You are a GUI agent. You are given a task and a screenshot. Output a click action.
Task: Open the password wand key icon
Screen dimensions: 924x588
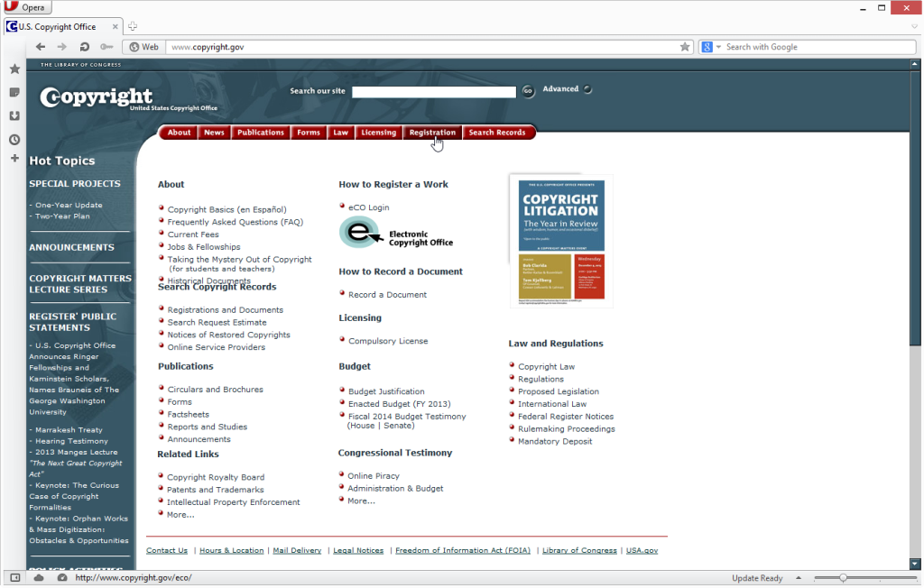point(106,47)
